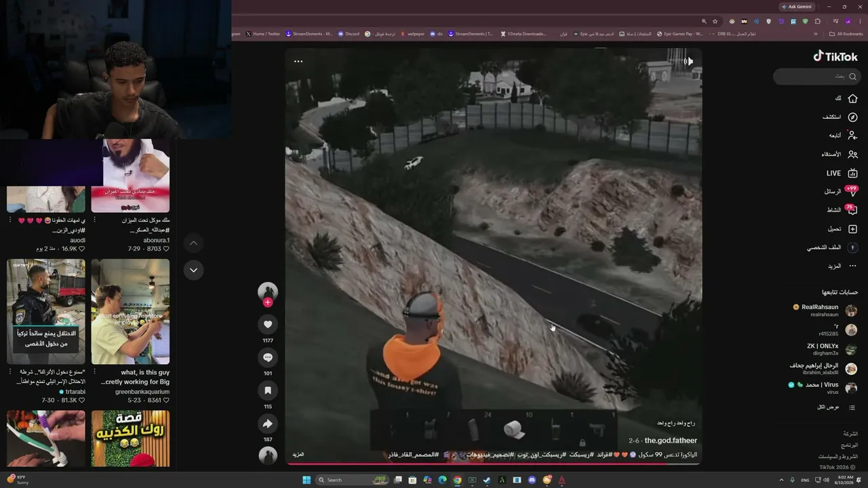Open the video three-dots options menu
Image resolution: width=868 pixels, height=488 pixels.
pos(298,61)
